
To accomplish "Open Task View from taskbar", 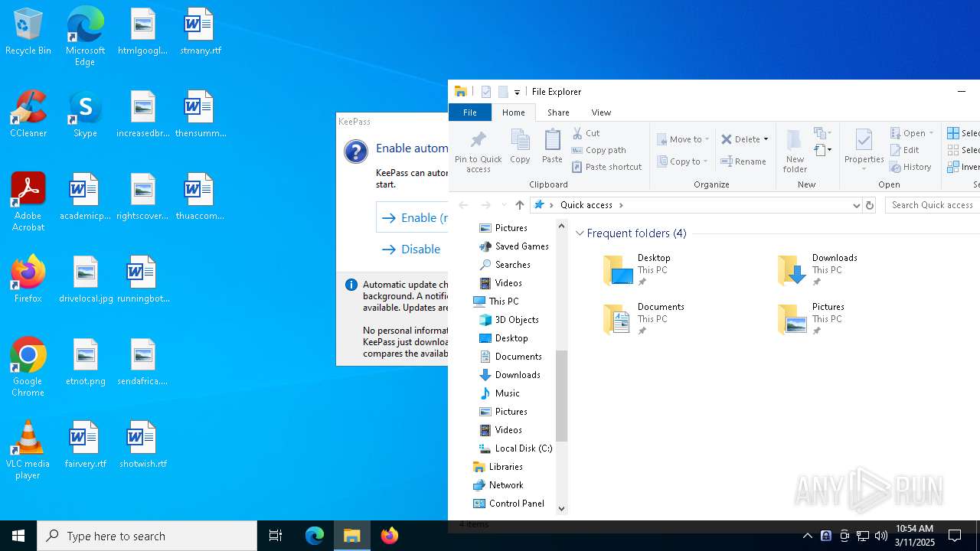I will pos(276,536).
